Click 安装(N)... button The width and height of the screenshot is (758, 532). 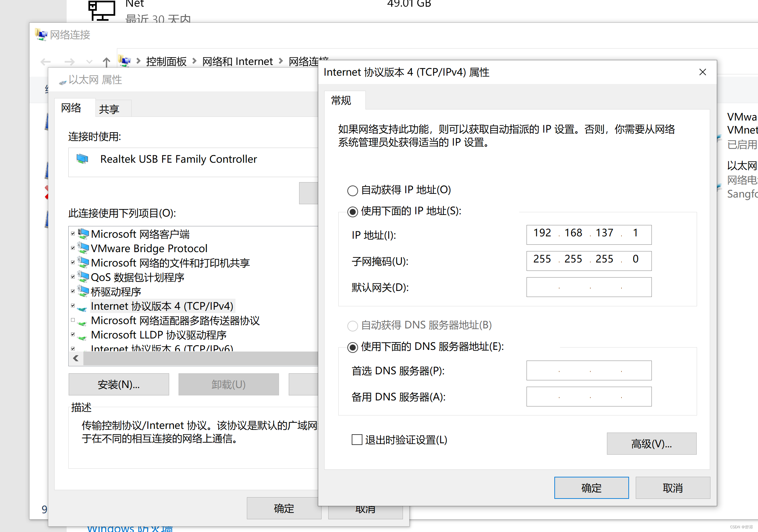[119, 384]
